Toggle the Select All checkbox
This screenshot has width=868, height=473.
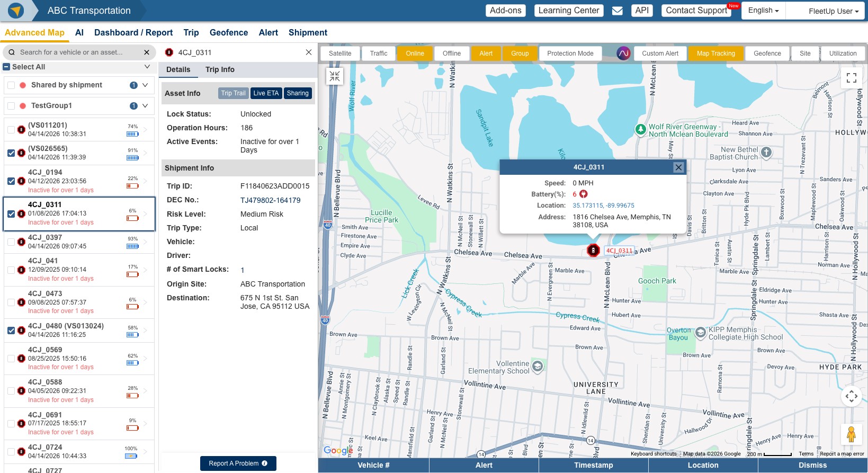[6, 67]
